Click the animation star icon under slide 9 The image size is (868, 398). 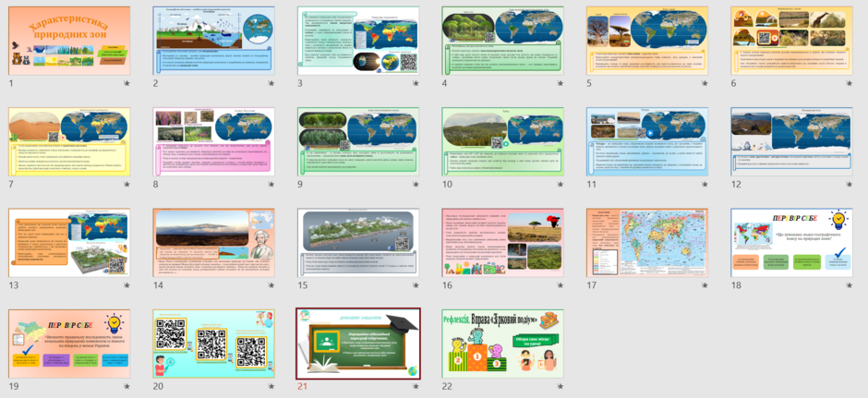416,185
